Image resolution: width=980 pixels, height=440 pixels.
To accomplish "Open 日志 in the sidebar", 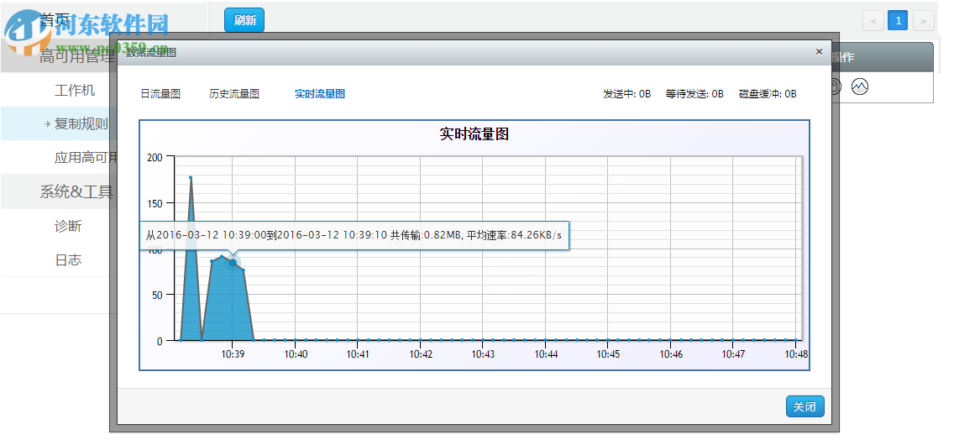I will (68, 260).
